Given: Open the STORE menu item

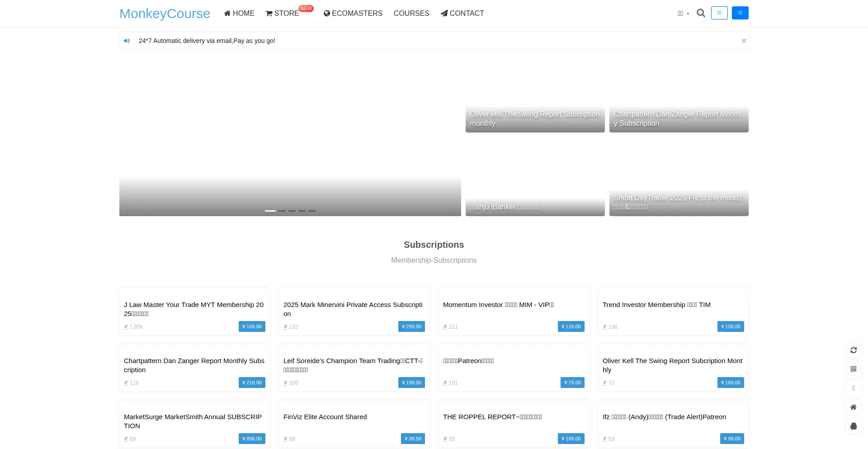Looking at the screenshot, I should (x=283, y=14).
